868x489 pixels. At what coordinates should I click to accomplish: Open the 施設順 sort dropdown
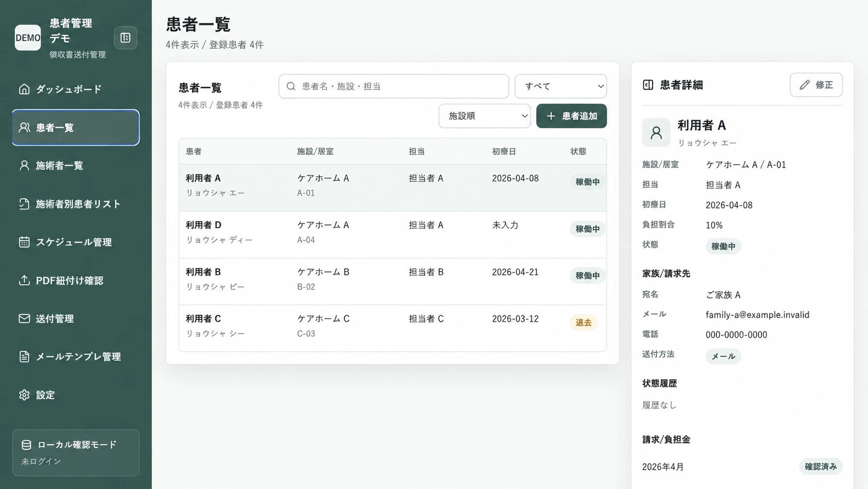pos(484,116)
